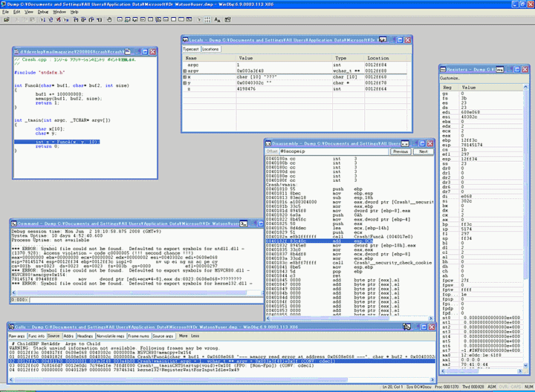Open the Scratch Pad via toolbar icon
This screenshot has width=535, height=392.
pos(174,20)
